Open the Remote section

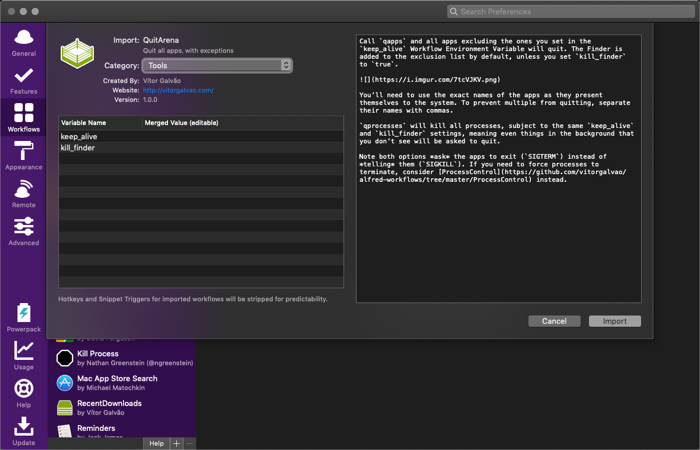[24, 194]
